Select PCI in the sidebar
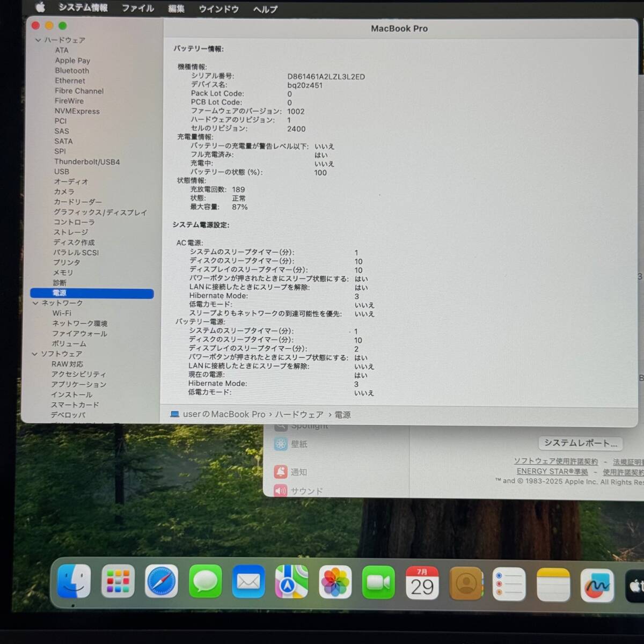This screenshot has height=644, width=644. point(60,121)
